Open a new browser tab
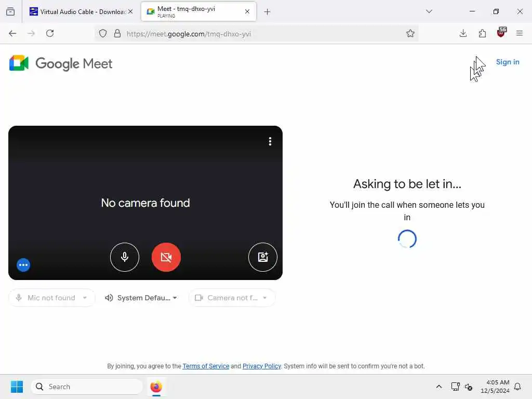The image size is (532, 399). [x=268, y=12]
